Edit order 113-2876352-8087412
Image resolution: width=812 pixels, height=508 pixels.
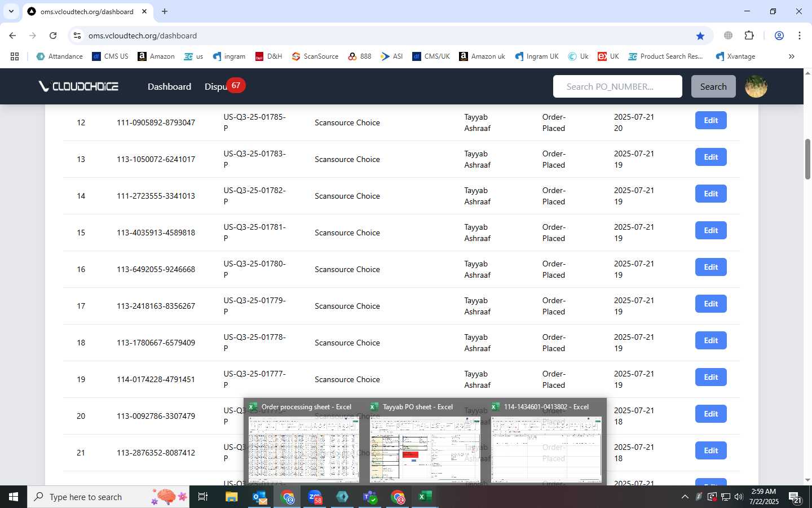(710, 450)
